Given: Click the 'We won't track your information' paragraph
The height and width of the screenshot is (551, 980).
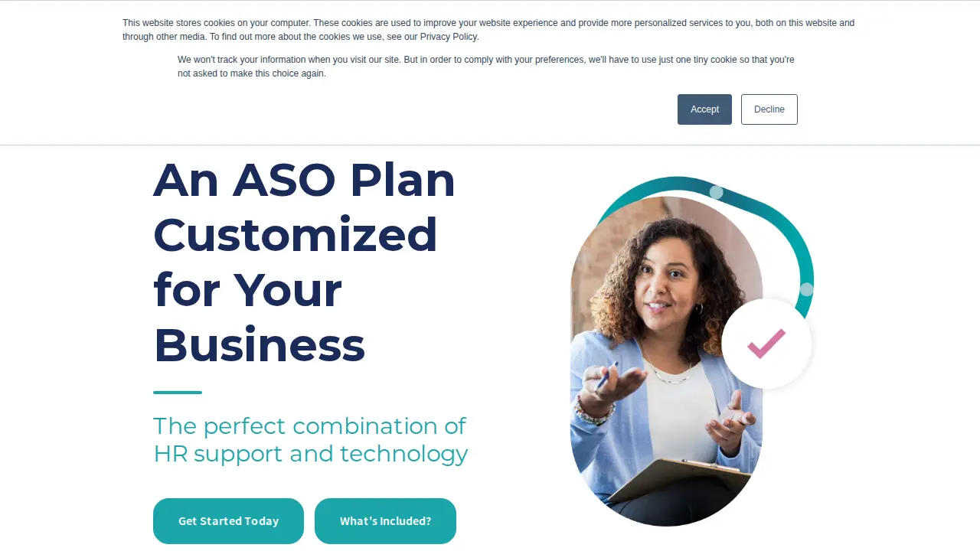Looking at the screenshot, I should (486, 67).
